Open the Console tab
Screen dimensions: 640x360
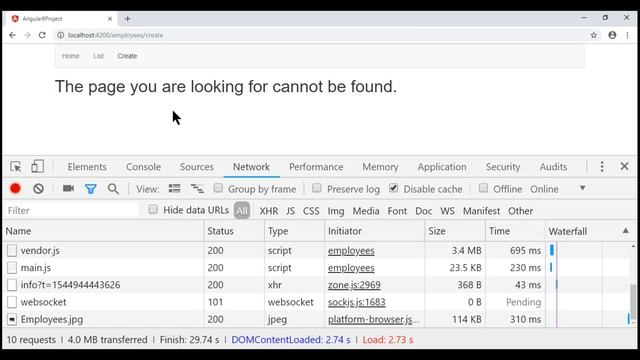click(143, 167)
